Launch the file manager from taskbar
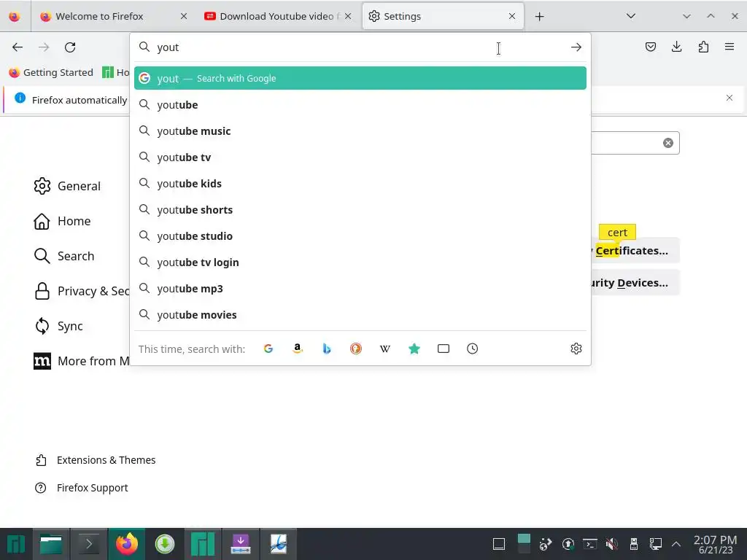Screen dimensions: 747x560 51,544
